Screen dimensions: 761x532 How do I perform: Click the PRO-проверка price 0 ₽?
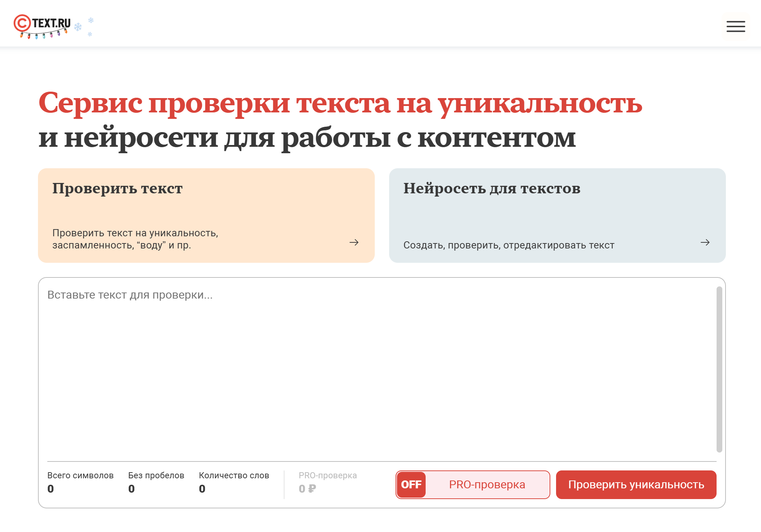(x=307, y=489)
